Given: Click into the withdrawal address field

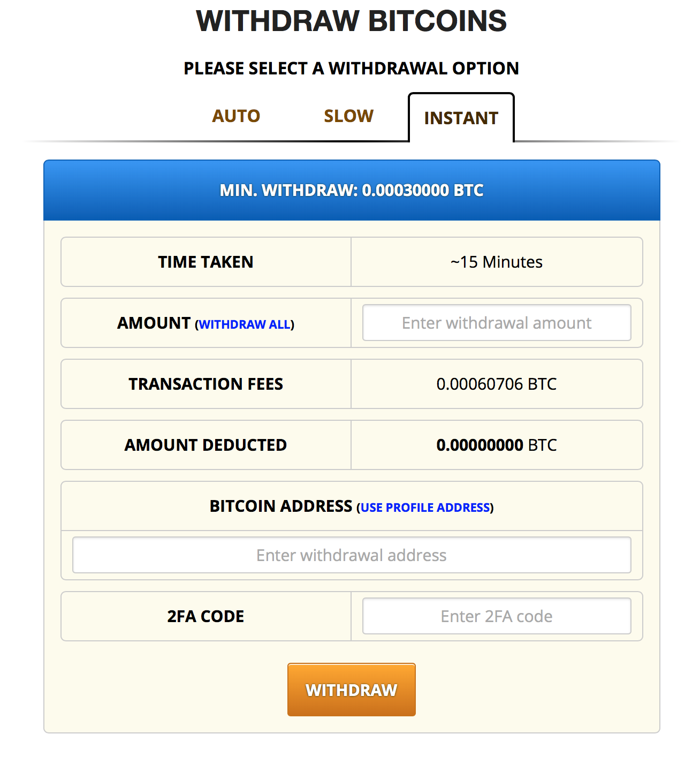Looking at the screenshot, I should 352,555.
